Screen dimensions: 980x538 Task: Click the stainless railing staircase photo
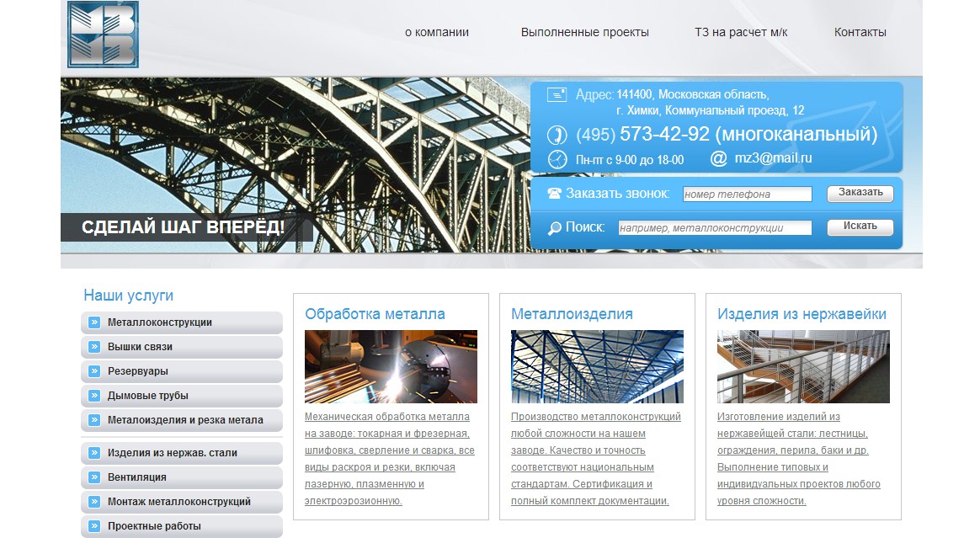(803, 367)
